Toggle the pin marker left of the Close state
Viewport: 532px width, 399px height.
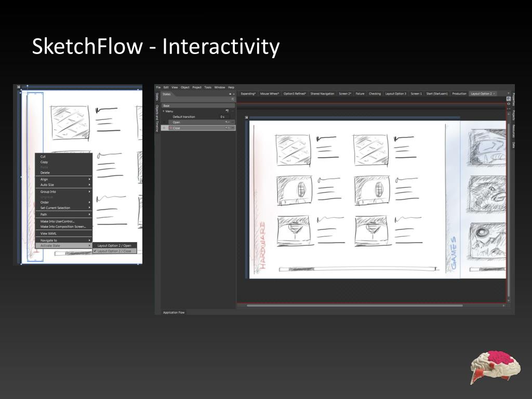point(164,128)
